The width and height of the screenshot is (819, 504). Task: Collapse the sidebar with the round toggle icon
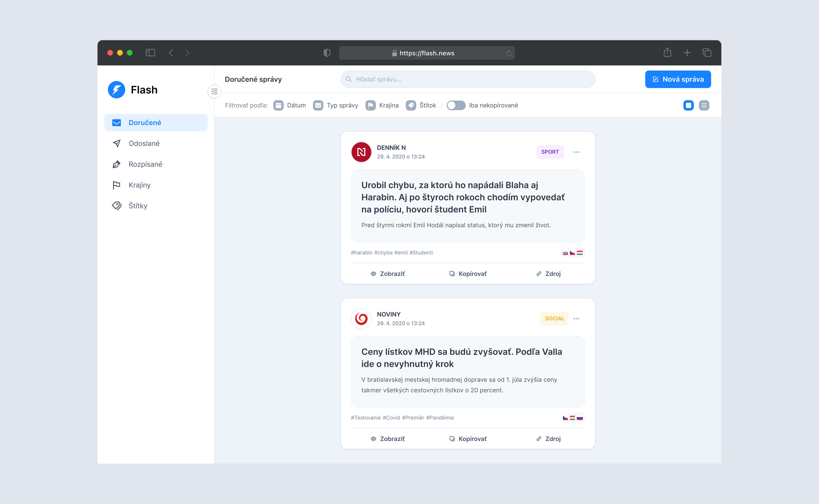[x=214, y=91]
